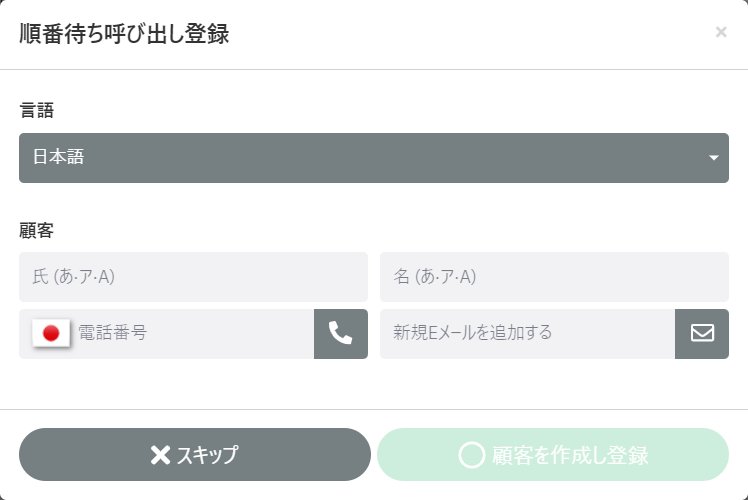748x500 pixels.
Task: Click the envelope email icon button
Action: point(702,334)
